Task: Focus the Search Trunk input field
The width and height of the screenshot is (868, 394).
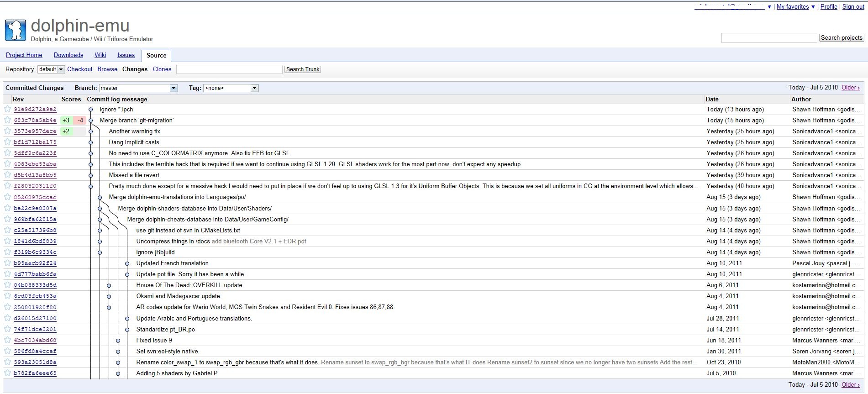Action: coord(229,69)
